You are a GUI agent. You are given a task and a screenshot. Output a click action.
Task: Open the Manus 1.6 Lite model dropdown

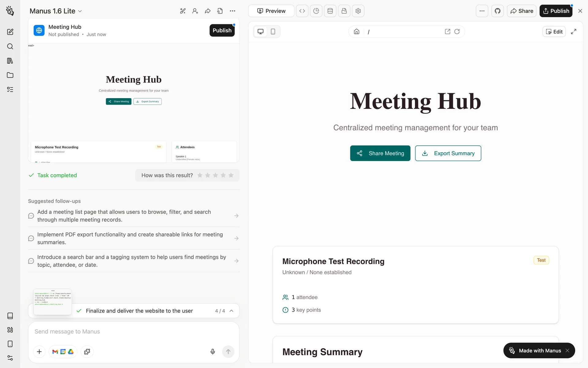[56, 11]
